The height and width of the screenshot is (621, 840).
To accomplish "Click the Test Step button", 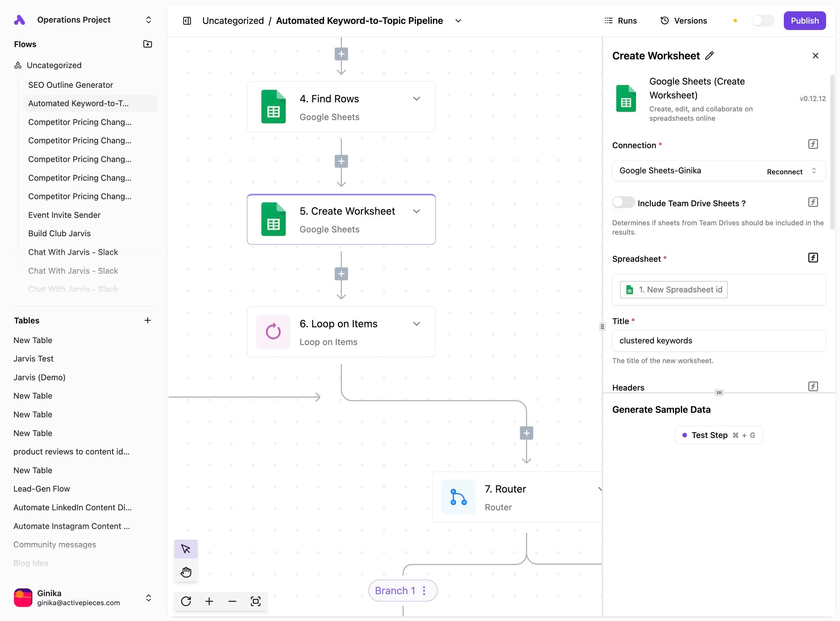I will click(718, 435).
